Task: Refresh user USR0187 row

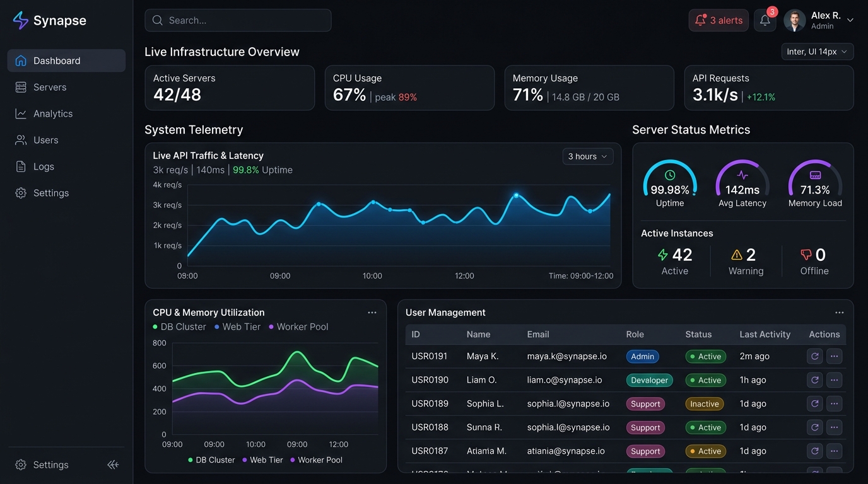Action: pyautogui.click(x=815, y=451)
